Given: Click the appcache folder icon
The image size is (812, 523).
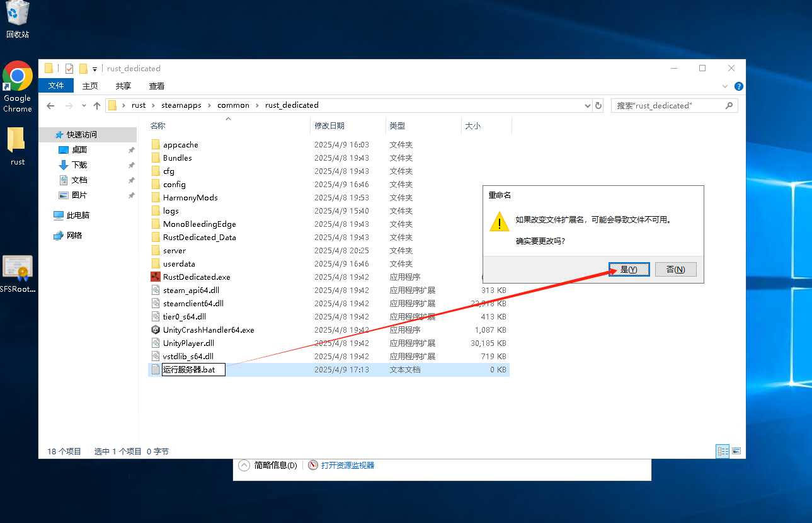Looking at the screenshot, I should point(156,144).
